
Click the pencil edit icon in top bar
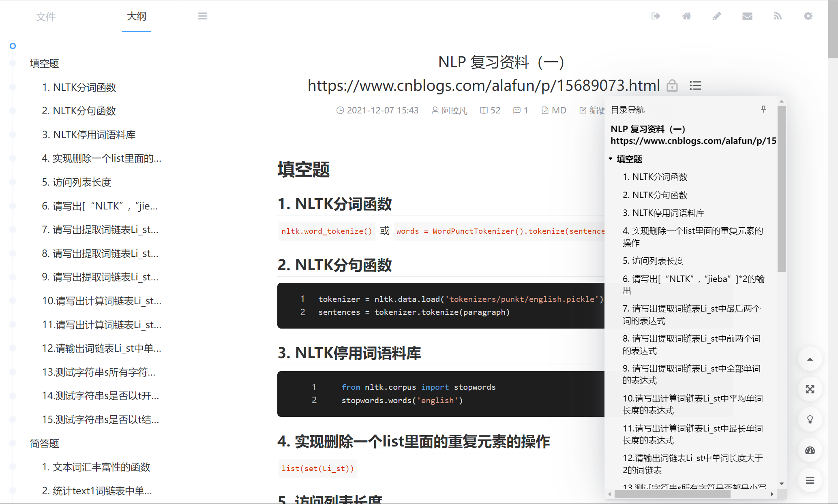pyautogui.click(x=717, y=16)
